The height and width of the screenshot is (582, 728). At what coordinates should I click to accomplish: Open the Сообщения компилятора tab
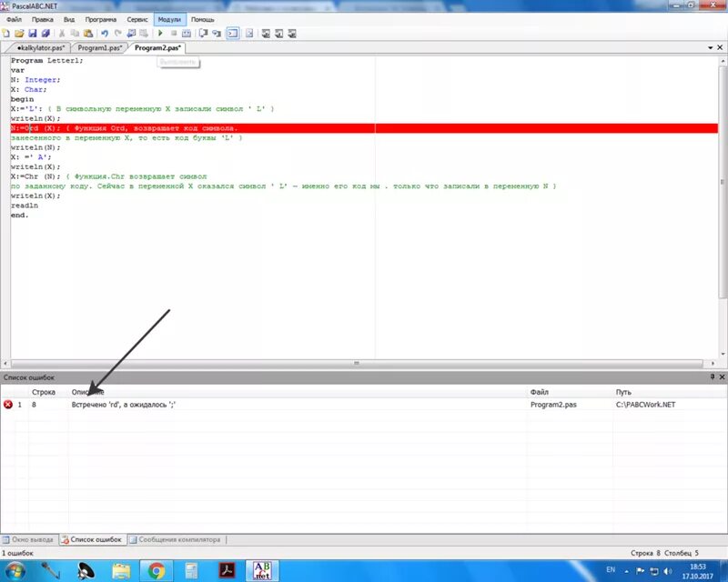tap(176, 540)
